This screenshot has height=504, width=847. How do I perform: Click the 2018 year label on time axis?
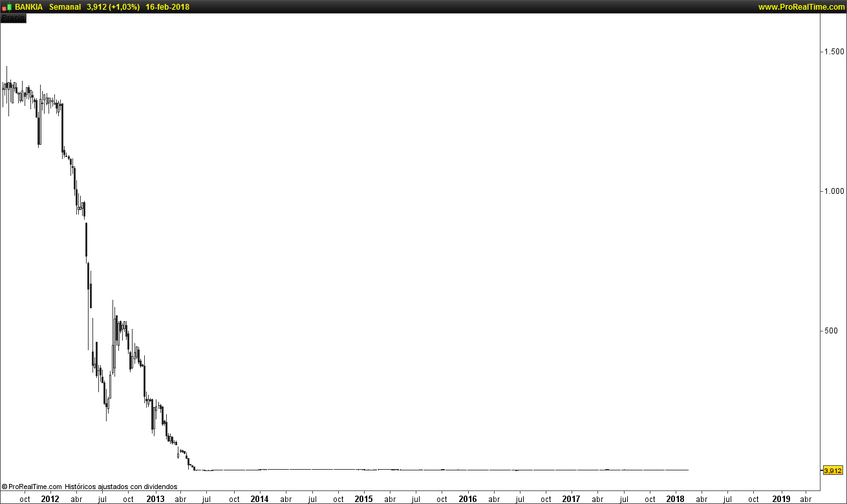click(x=675, y=499)
